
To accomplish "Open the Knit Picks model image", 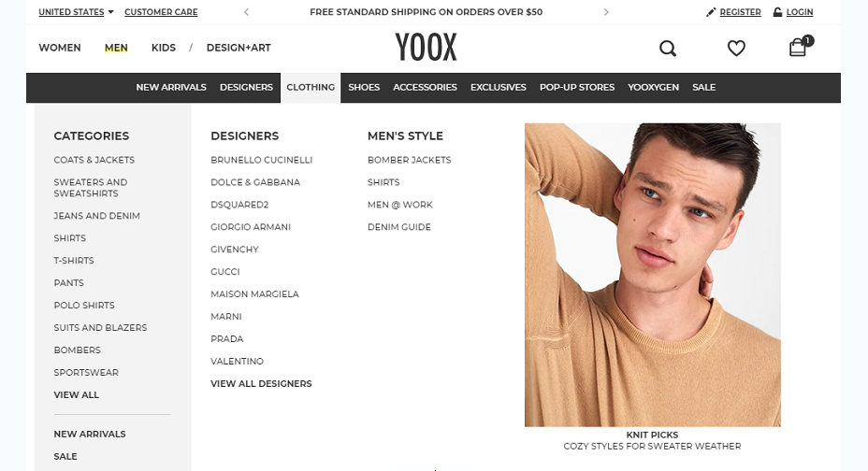I will tap(653, 275).
